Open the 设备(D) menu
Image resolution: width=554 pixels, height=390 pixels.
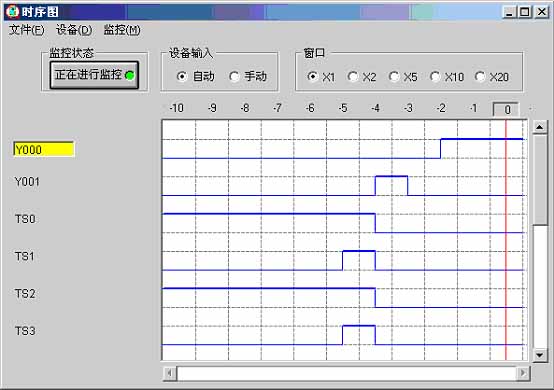[x=74, y=30]
